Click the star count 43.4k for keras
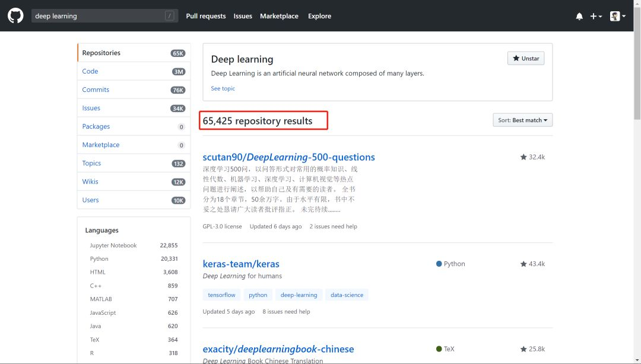This screenshot has width=641, height=364. click(x=532, y=264)
